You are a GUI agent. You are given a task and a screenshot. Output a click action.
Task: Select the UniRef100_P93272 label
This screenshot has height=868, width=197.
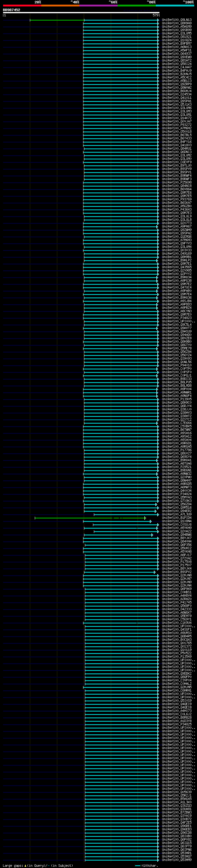(x=177, y=125)
